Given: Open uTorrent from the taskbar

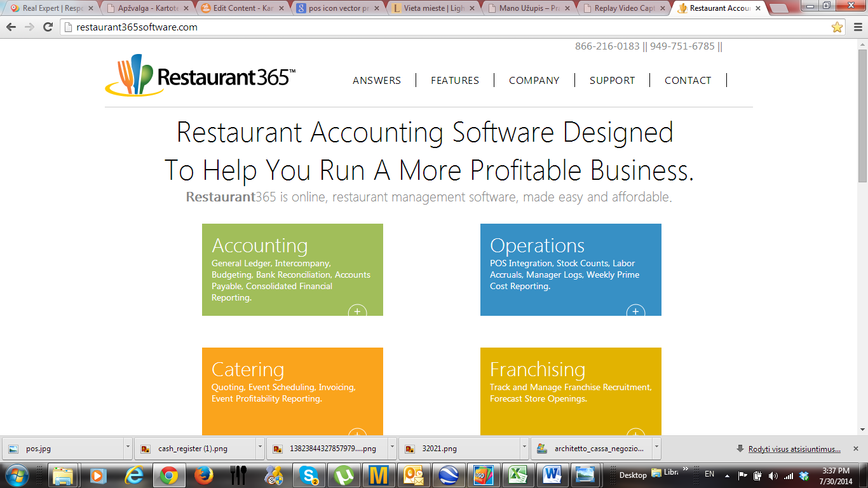Looking at the screenshot, I should click(344, 475).
